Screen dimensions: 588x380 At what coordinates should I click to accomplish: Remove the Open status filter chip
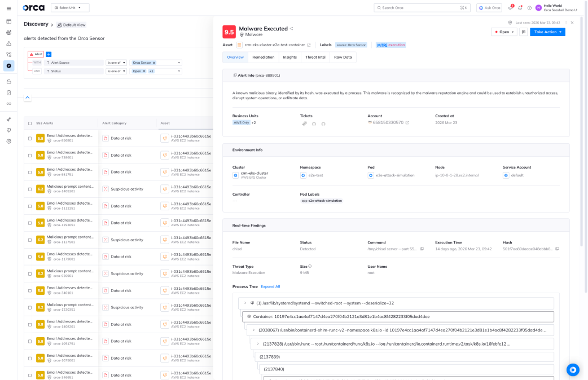[x=144, y=71]
